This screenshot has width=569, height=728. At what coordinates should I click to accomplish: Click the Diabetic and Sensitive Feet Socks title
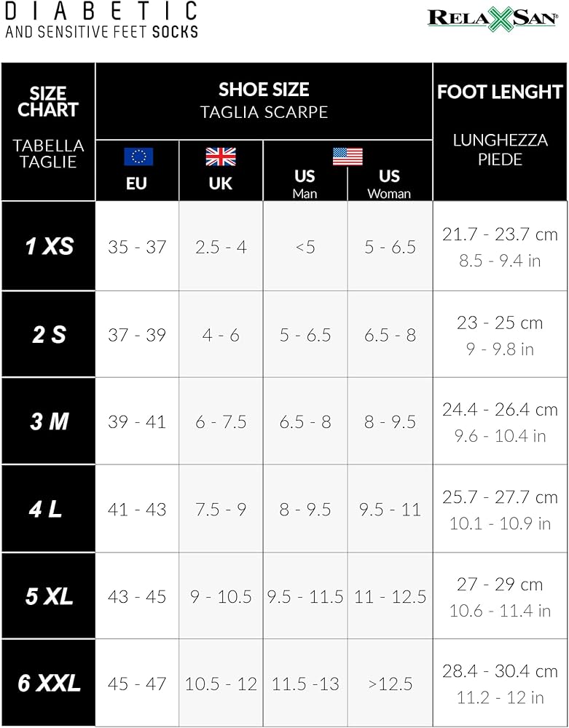pos(101,20)
